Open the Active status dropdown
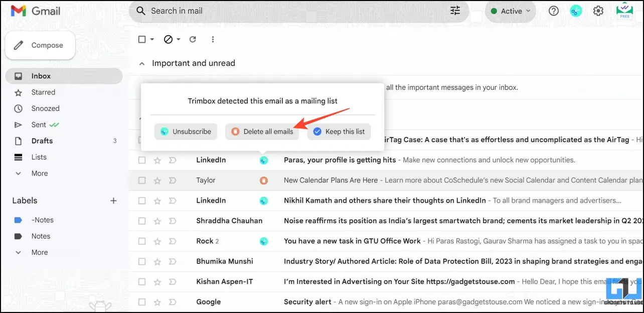Screen dimensions: 644x313 (510, 11)
